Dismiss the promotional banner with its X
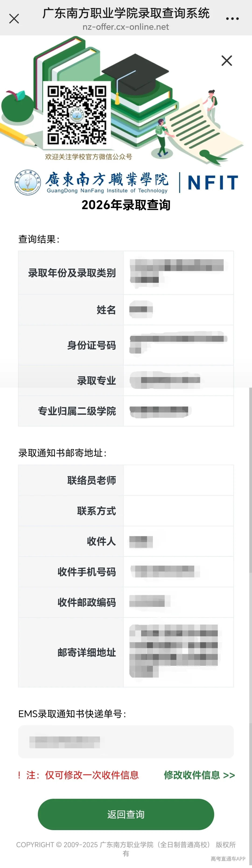Viewport: 252px width, 868px height. (x=227, y=61)
